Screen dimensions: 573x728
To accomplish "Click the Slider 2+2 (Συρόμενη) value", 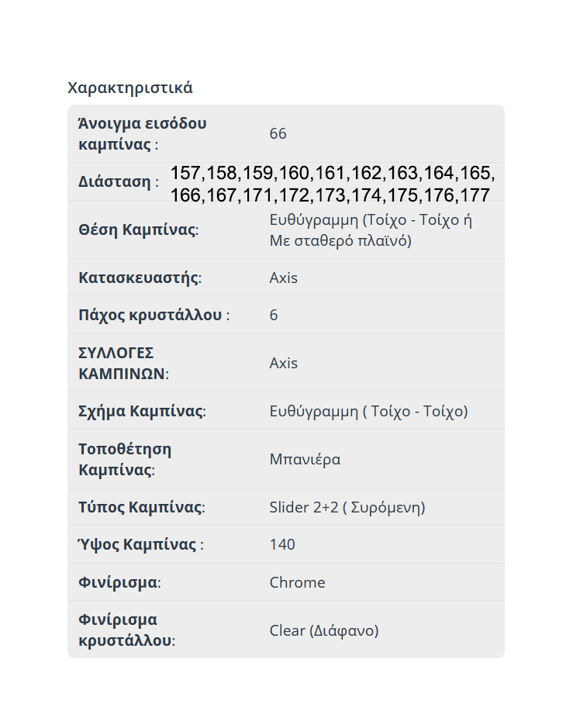I will (x=347, y=508).
